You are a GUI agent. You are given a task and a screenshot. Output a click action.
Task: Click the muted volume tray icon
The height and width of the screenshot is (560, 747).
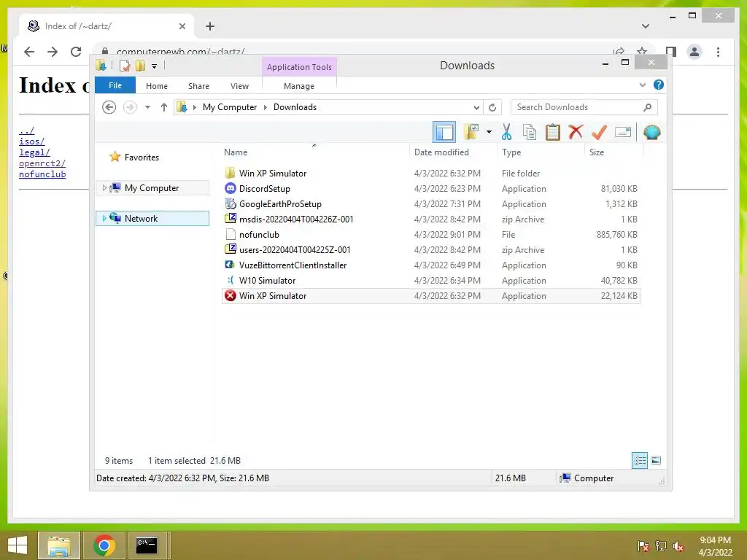tap(678, 546)
